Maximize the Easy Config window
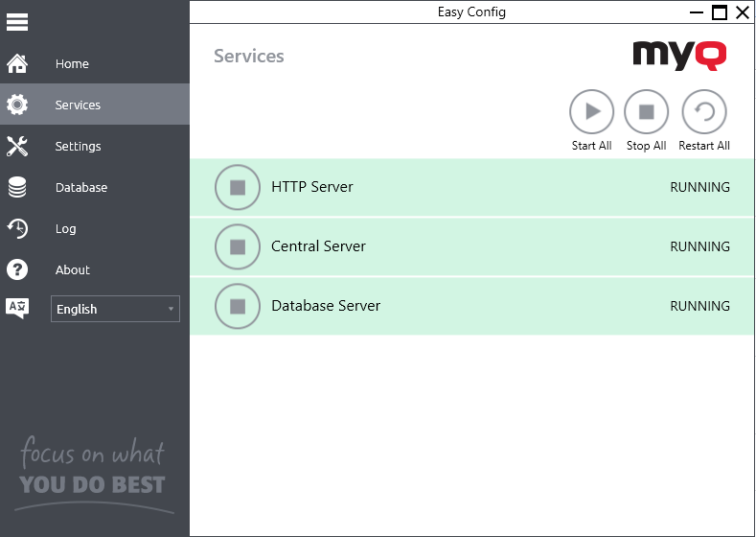 coord(719,12)
